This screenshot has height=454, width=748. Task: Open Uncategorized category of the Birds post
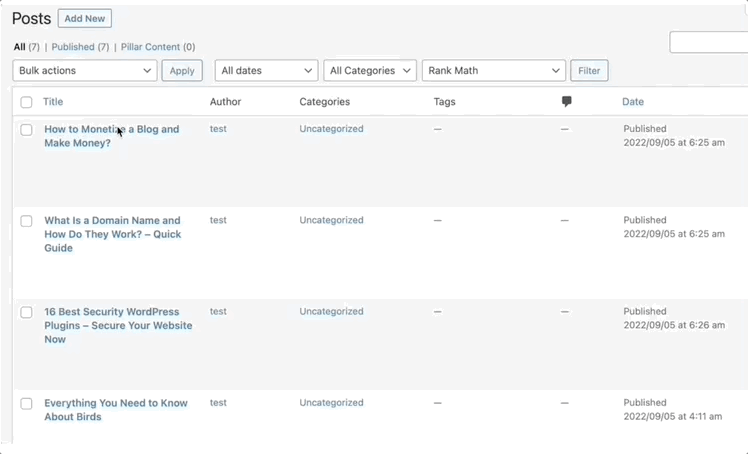pyautogui.click(x=331, y=403)
